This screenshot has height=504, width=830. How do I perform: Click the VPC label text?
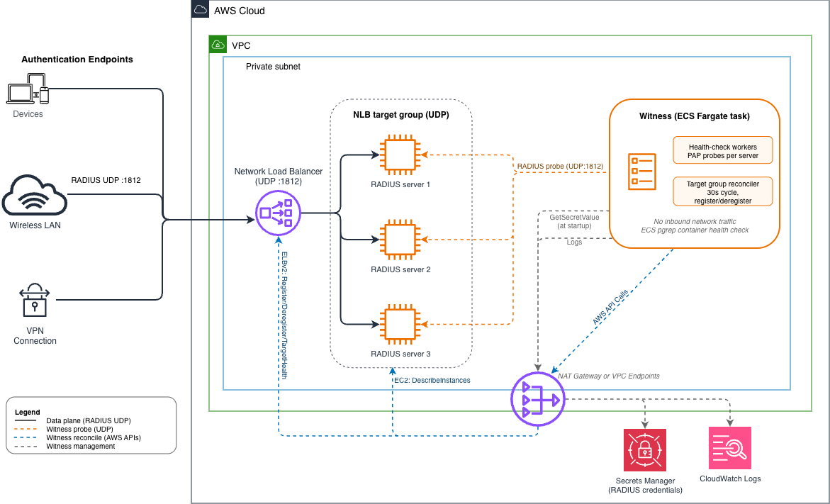tap(241, 45)
